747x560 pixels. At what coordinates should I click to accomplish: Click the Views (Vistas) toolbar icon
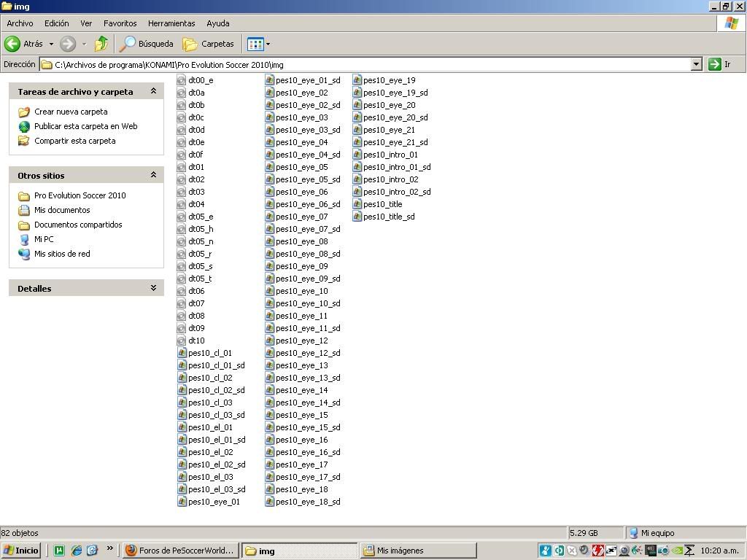click(x=255, y=44)
